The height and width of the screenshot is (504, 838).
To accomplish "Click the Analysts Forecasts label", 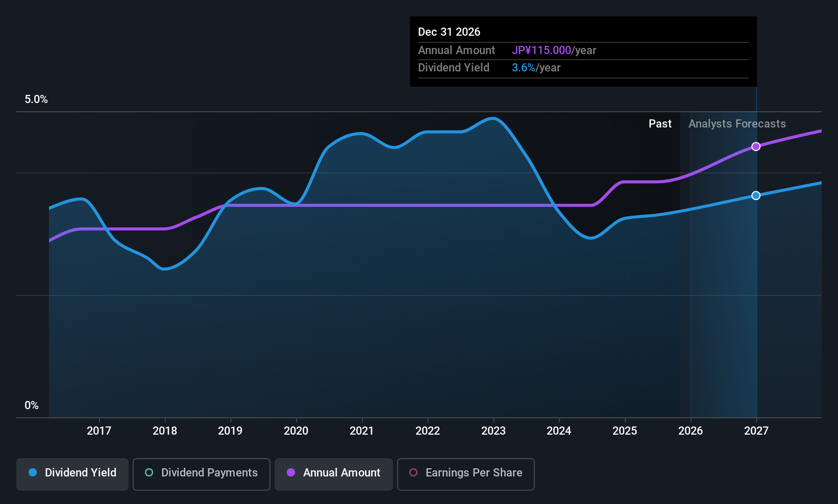I will 737,123.
